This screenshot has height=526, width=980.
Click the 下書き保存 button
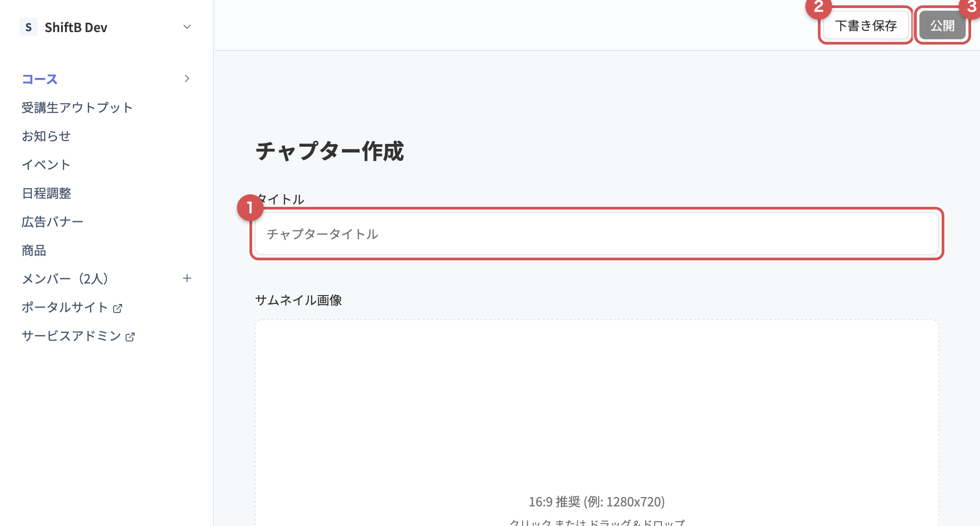tap(866, 26)
